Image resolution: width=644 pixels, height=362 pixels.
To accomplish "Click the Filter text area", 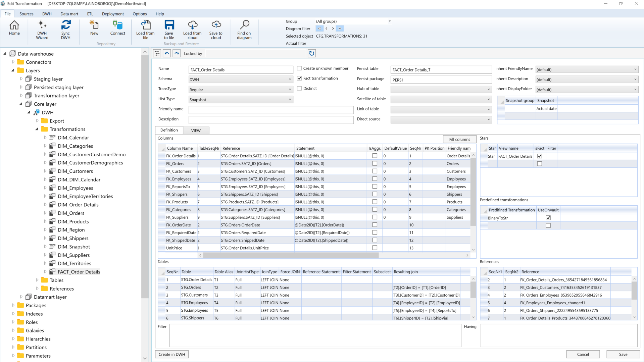I will (x=315, y=335).
